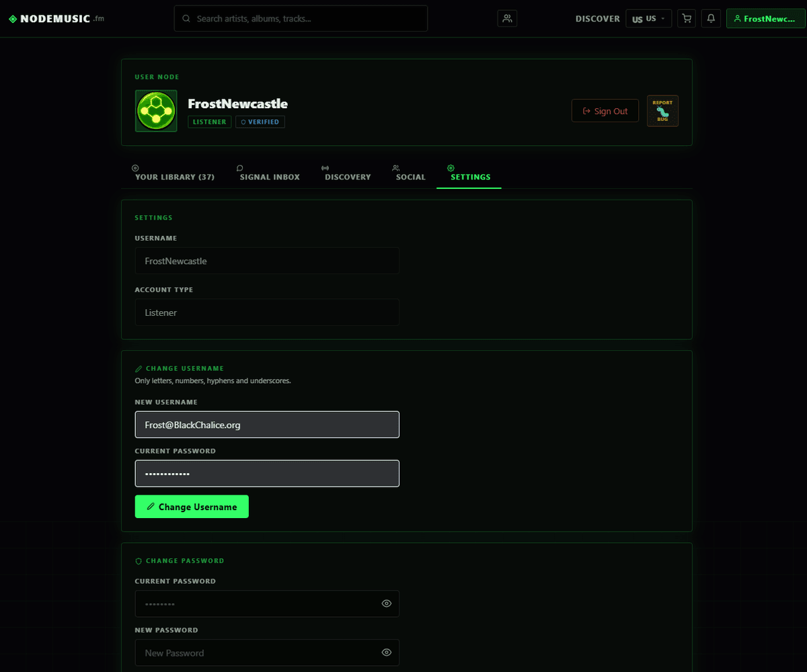Open the notifications bell
This screenshot has height=672, width=807.
[711, 19]
